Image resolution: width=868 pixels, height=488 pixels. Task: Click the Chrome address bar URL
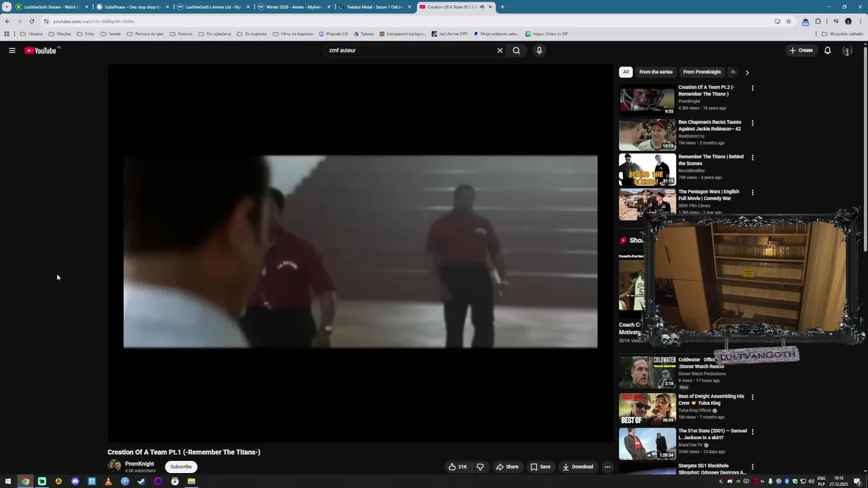pyautogui.click(x=94, y=21)
